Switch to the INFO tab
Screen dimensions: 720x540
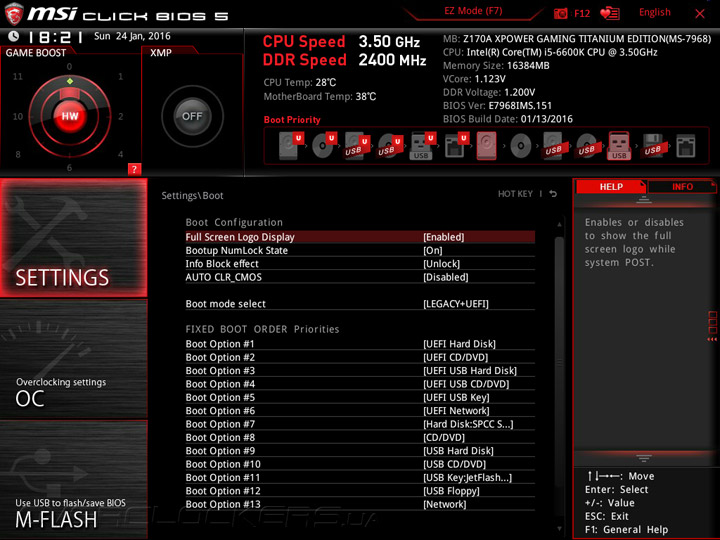tap(682, 186)
